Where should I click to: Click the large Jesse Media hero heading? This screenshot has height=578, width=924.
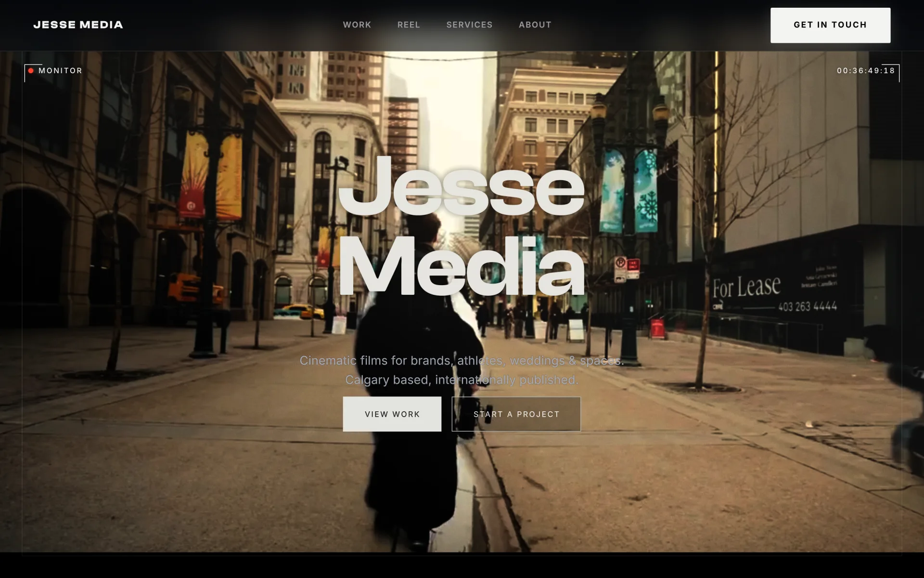[462, 226]
